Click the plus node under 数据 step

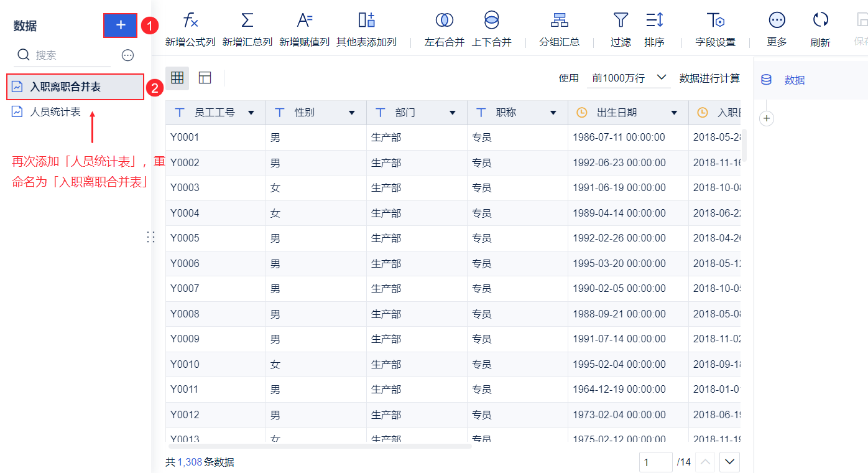tap(767, 118)
